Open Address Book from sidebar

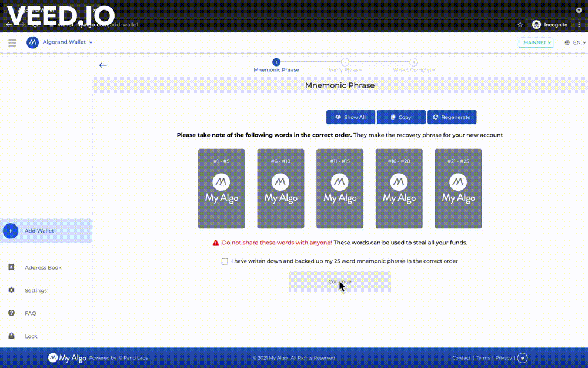(43, 268)
